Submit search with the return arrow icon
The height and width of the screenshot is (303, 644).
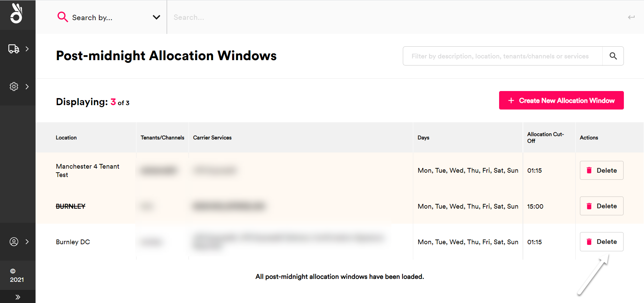(x=631, y=17)
